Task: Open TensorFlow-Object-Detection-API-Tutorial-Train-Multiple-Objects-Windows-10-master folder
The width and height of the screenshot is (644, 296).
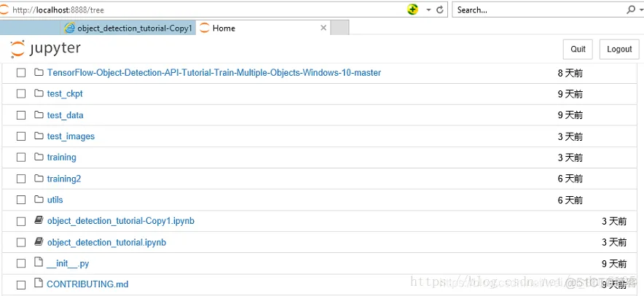Action: [214, 73]
